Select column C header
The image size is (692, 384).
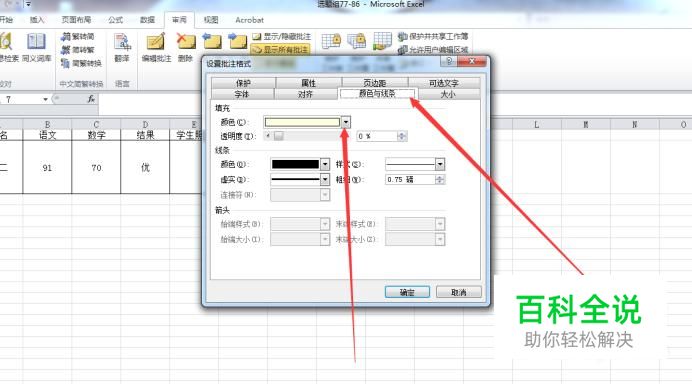pyautogui.click(x=96, y=124)
